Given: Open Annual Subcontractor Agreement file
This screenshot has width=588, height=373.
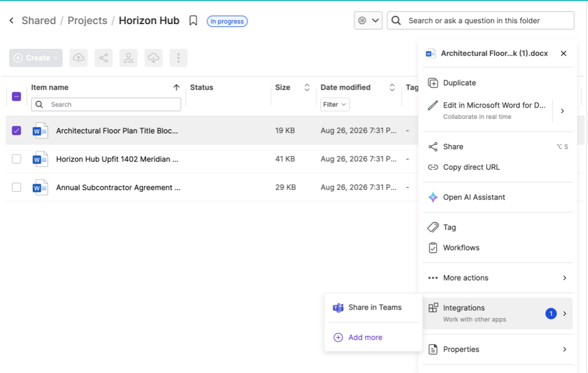Looking at the screenshot, I should (118, 188).
